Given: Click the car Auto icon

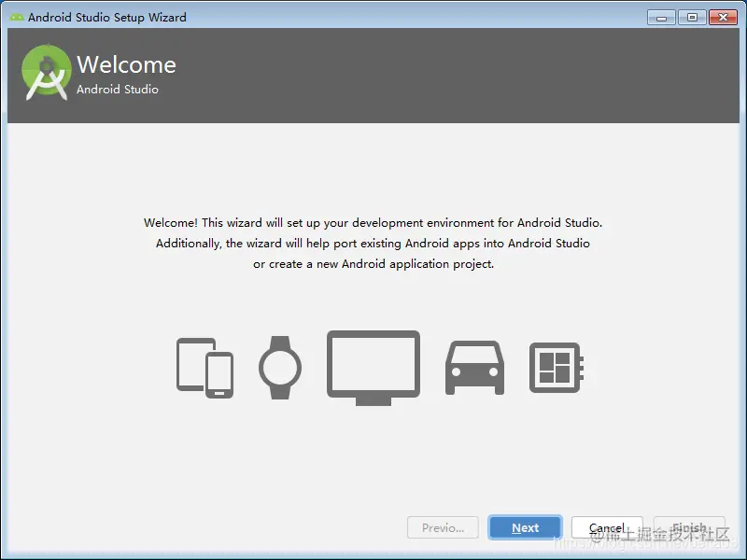Looking at the screenshot, I should click(x=474, y=368).
